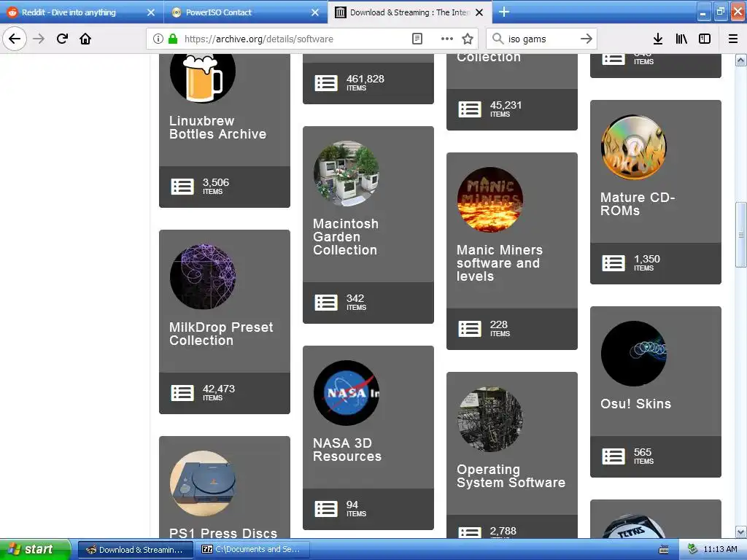Open Linuxbrew Bottles Archive collection
This screenshot has height=560, width=747.
coord(217,128)
